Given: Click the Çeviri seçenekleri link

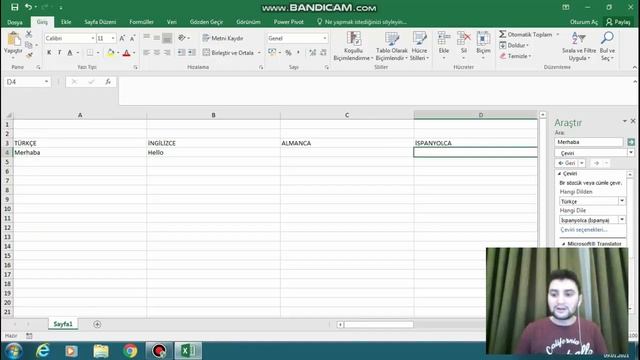Looking at the screenshot, I should (x=584, y=230).
